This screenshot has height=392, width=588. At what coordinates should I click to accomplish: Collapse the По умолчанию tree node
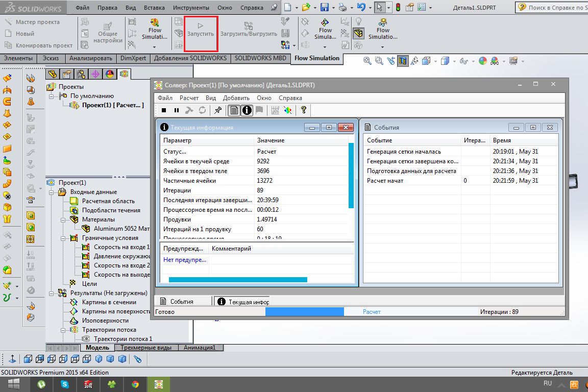tap(52, 96)
